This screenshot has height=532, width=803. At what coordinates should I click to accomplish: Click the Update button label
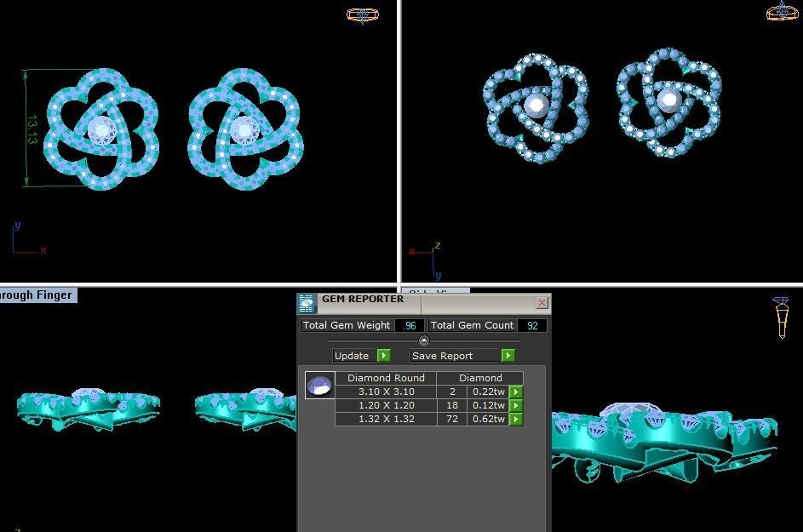[x=352, y=355]
